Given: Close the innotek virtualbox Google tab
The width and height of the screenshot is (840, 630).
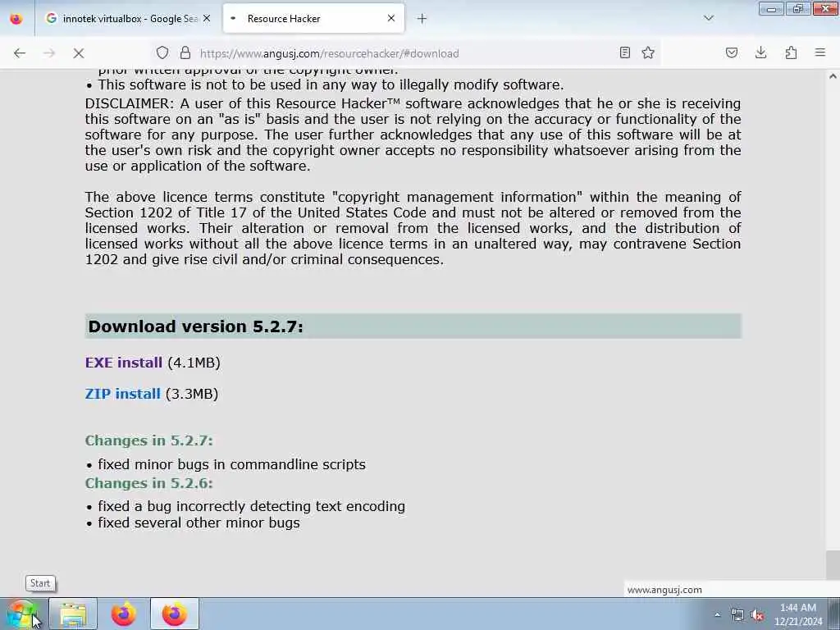Looking at the screenshot, I should [207, 18].
